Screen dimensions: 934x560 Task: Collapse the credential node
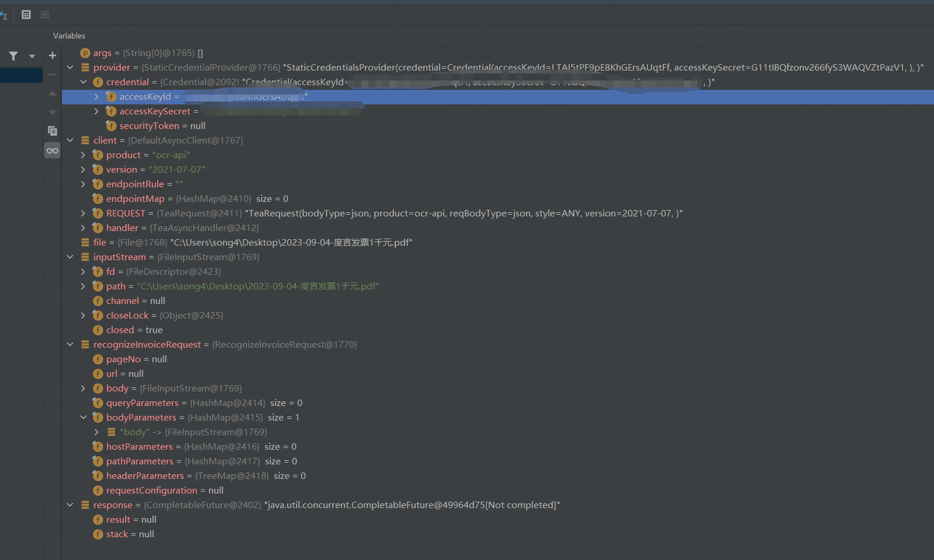pyautogui.click(x=83, y=82)
